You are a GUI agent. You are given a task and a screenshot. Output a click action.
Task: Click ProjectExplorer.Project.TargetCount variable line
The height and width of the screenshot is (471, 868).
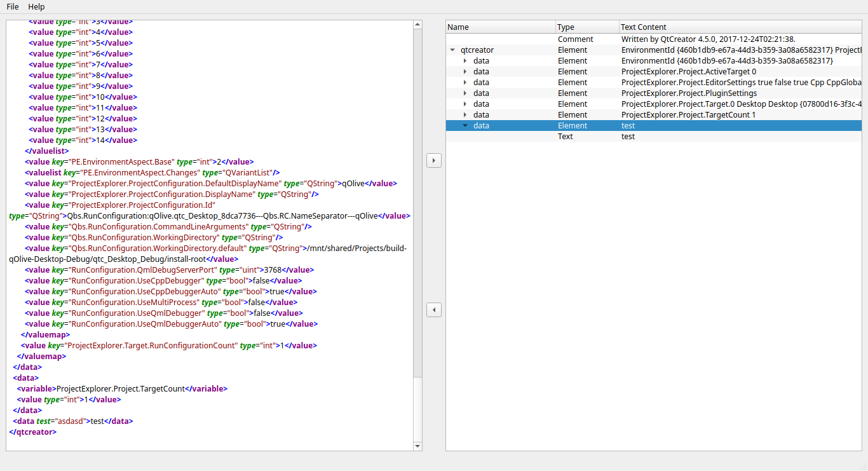click(x=122, y=389)
